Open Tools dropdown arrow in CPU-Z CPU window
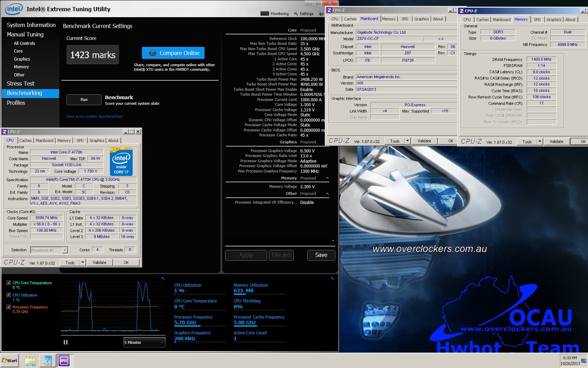Image resolution: width=588 pixels, height=368 pixels. (x=83, y=263)
